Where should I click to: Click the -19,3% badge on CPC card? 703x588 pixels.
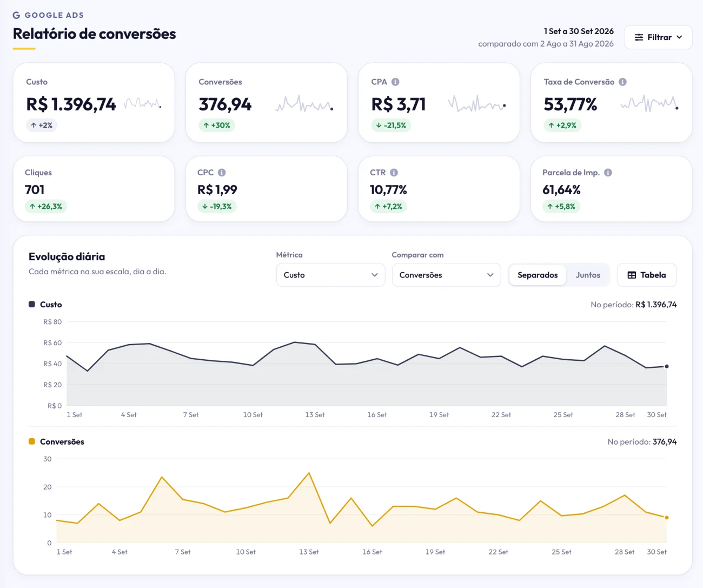[x=217, y=206]
